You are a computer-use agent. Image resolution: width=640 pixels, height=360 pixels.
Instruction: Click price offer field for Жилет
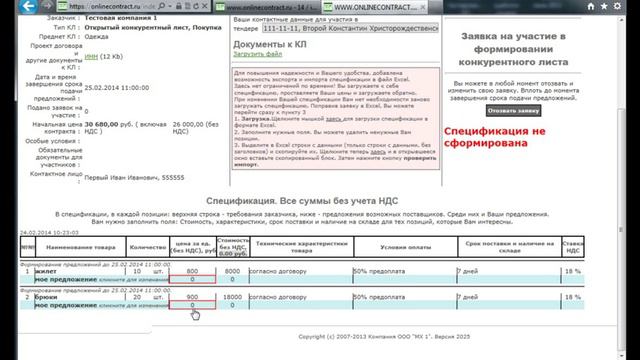tap(192, 280)
